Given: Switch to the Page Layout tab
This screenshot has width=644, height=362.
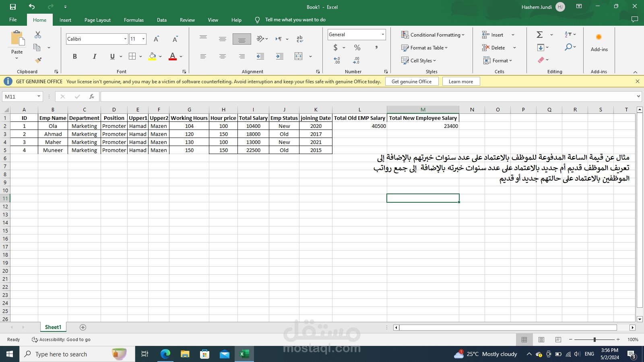Looking at the screenshot, I should click(x=97, y=20).
